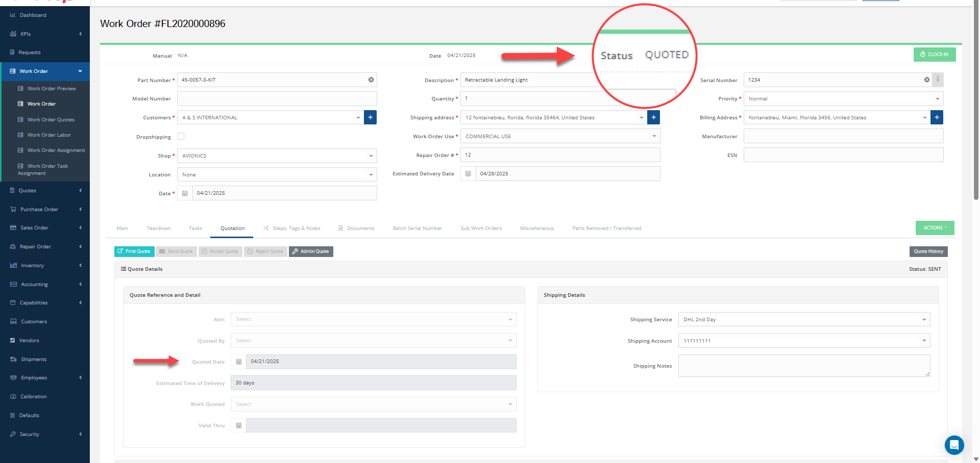980x463 pixels.
Task: Open Work Order Quotes in sidebar
Action: tap(51, 120)
